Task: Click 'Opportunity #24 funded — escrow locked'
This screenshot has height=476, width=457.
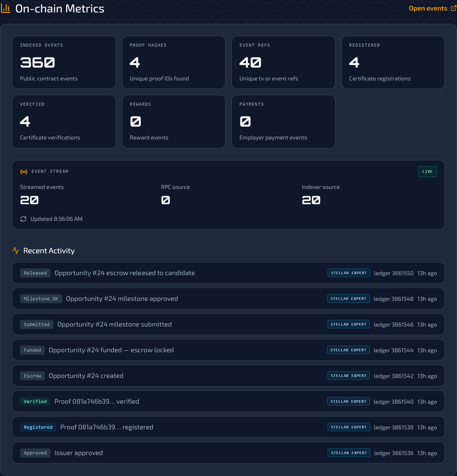Action: click(x=111, y=350)
